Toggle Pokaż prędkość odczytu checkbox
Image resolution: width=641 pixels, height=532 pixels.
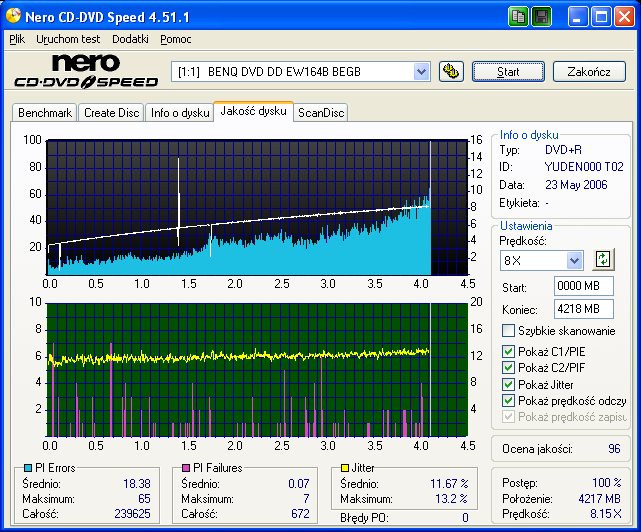click(508, 401)
